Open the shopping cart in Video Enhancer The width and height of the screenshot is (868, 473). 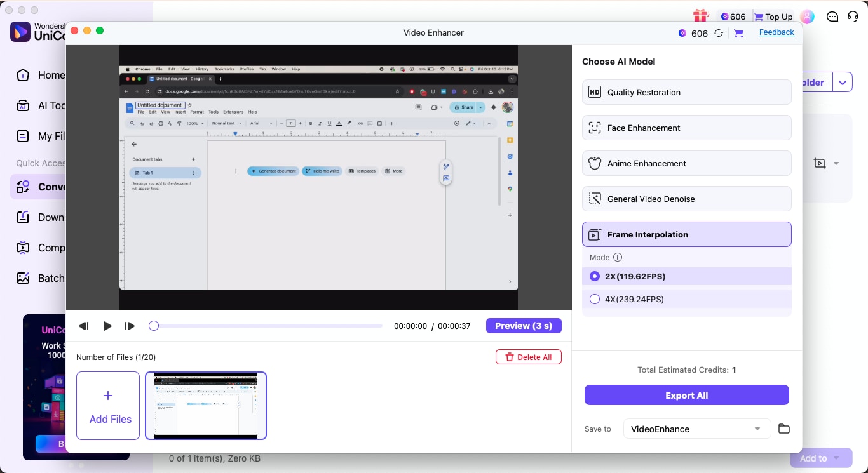(738, 33)
